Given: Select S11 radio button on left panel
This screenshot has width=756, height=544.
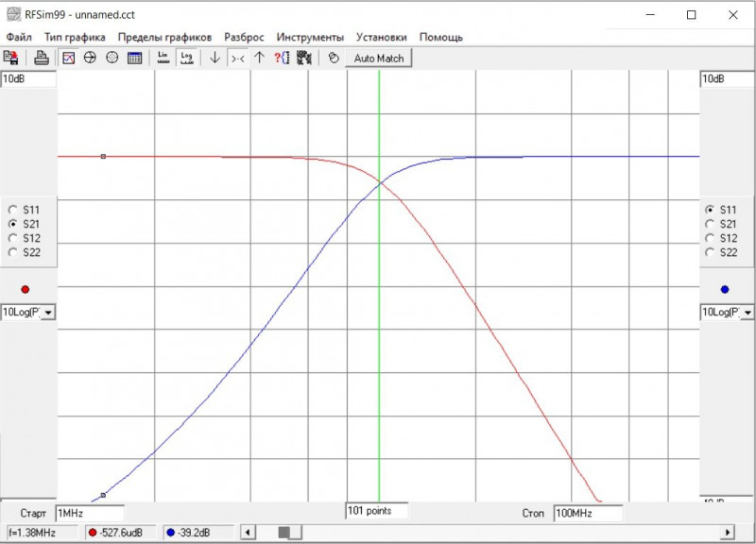Looking at the screenshot, I should tap(12, 210).
